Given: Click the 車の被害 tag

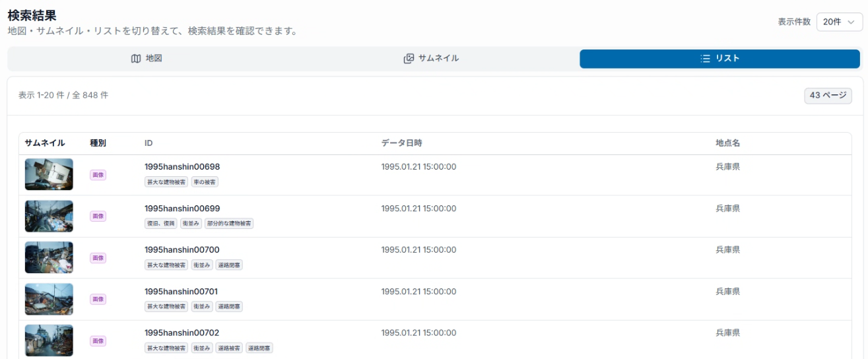Looking at the screenshot, I should (x=205, y=182).
